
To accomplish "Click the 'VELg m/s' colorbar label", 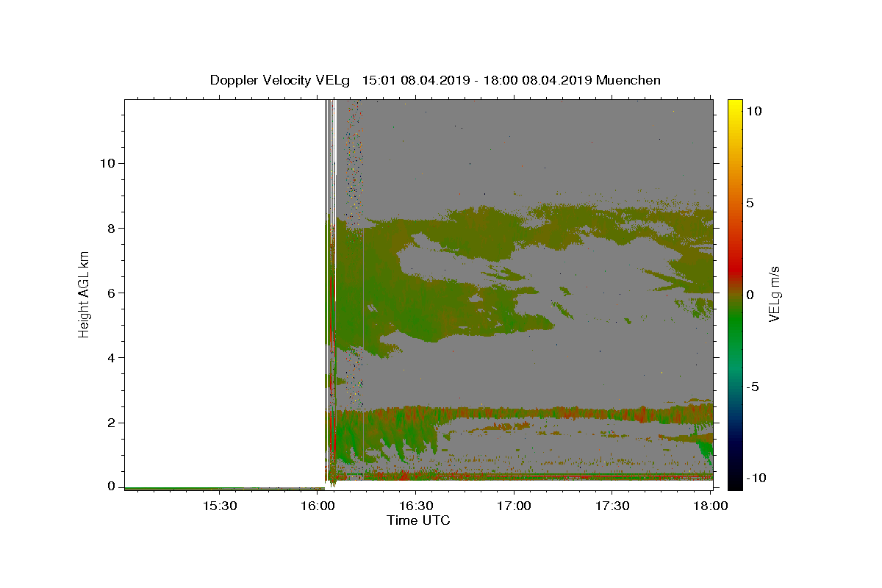I will pos(774,294).
